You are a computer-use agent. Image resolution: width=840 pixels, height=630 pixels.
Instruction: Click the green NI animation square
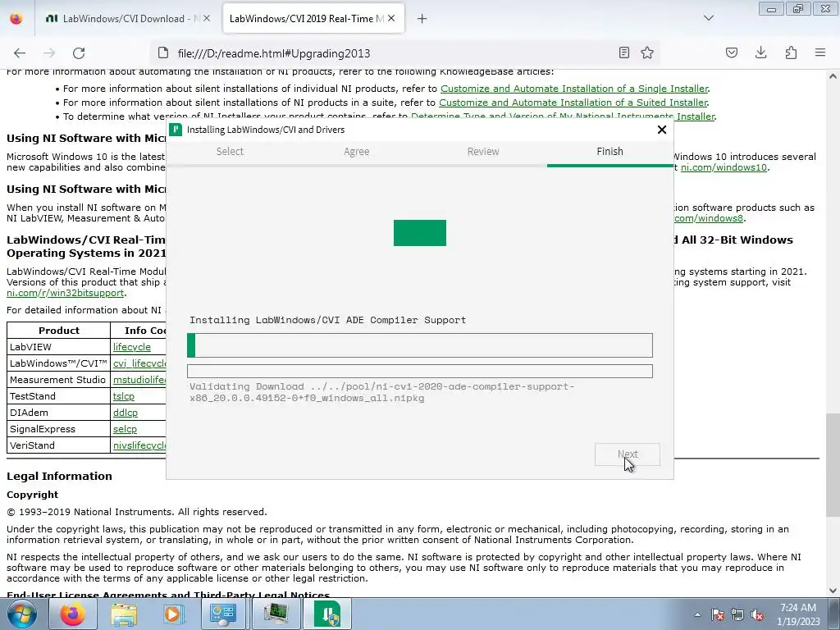pyautogui.click(x=419, y=233)
